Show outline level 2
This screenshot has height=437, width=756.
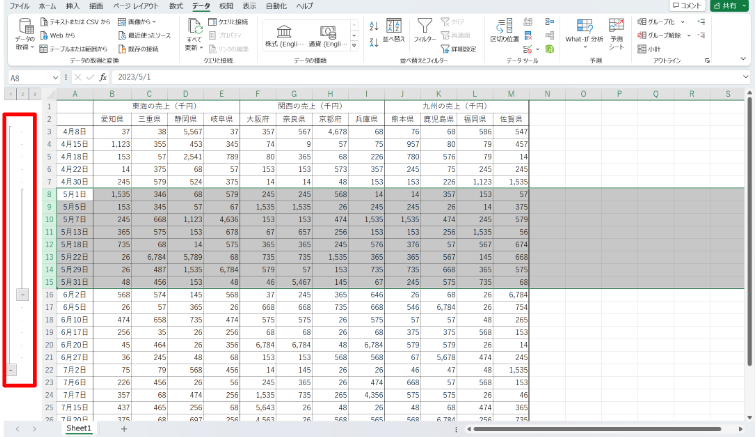[23, 94]
